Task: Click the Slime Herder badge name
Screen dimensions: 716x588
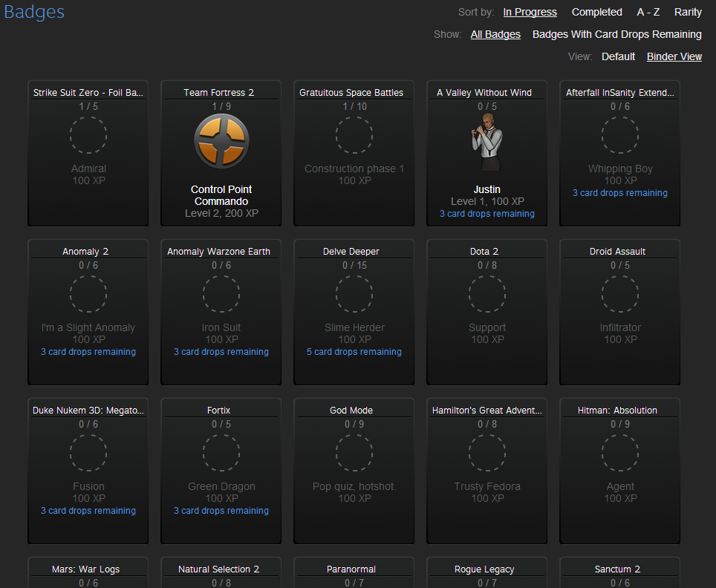Action: pyautogui.click(x=354, y=328)
